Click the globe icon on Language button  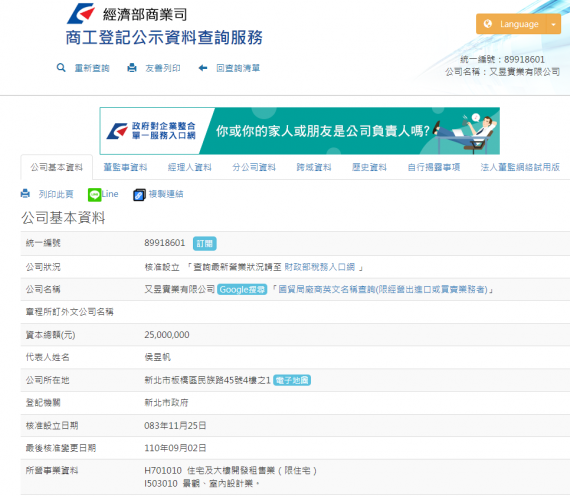click(x=487, y=24)
